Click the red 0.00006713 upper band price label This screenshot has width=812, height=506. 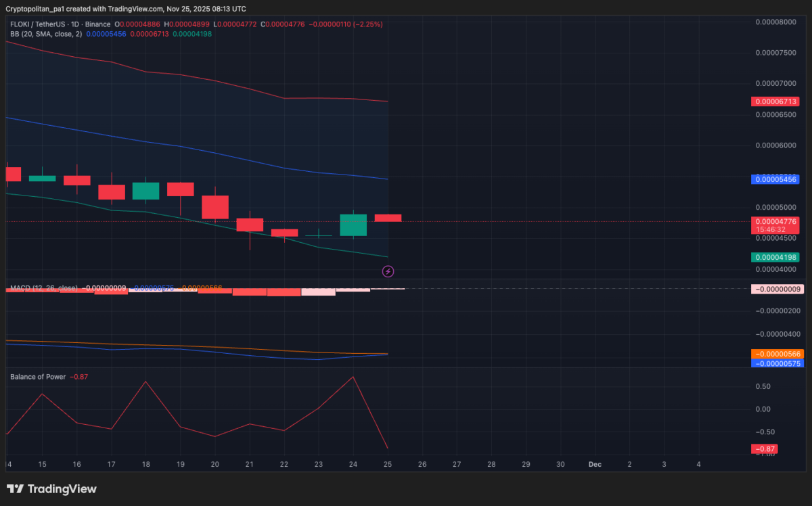pos(775,101)
